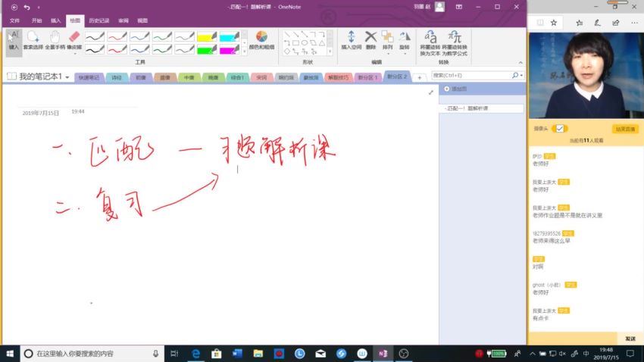Switch to the View (视图) tab
Viewport: 644px width, 362px height.
click(x=142, y=20)
